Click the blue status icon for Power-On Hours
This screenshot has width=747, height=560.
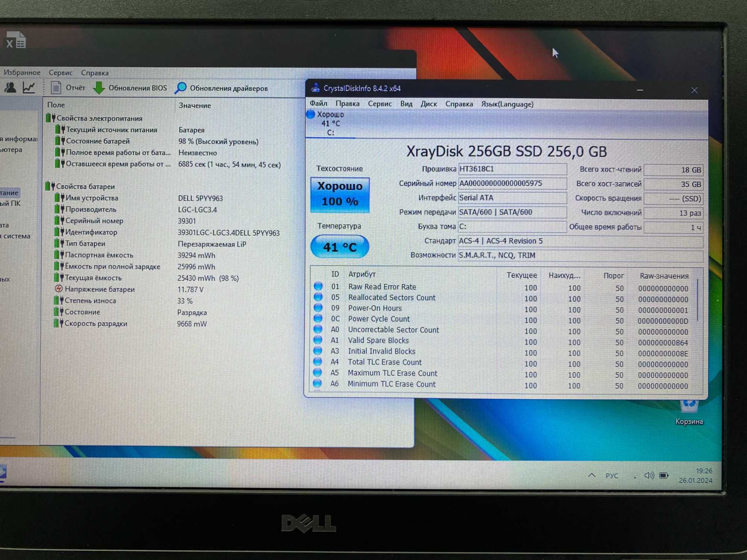tap(318, 308)
